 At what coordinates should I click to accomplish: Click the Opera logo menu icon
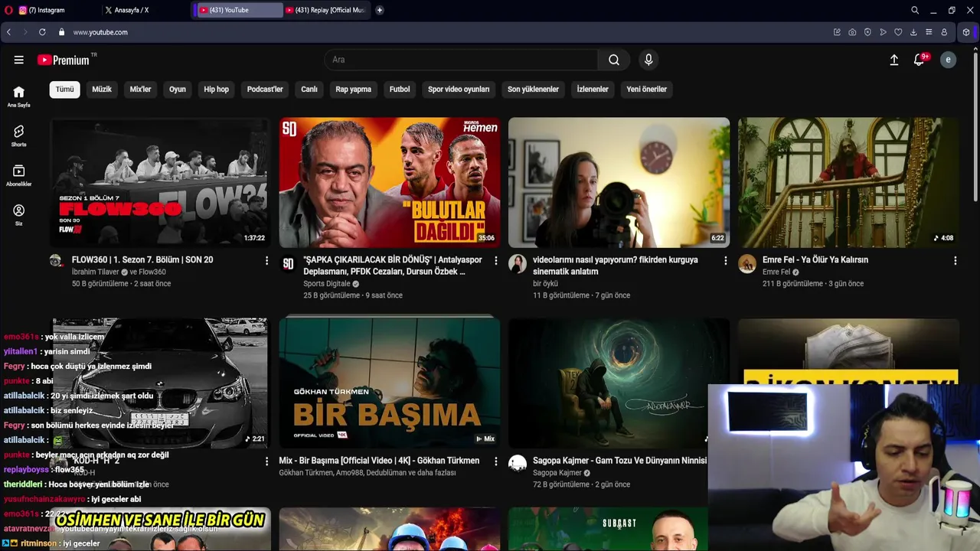(8, 10)
